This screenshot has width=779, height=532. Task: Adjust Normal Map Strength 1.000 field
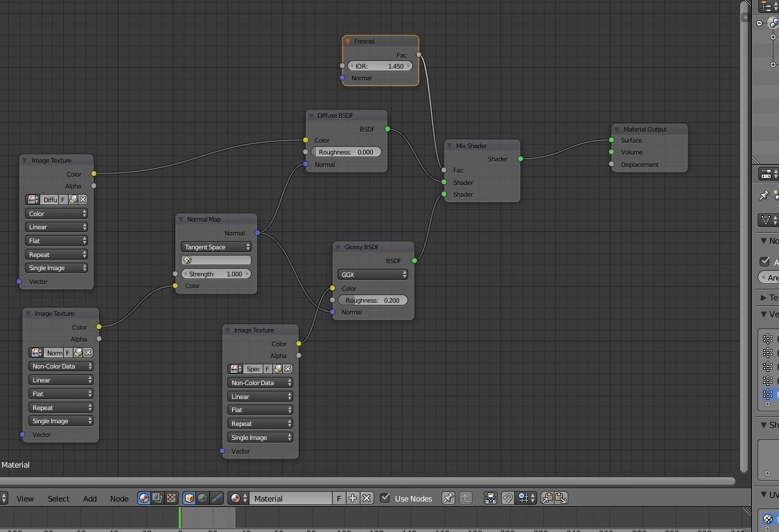[216, 274]
